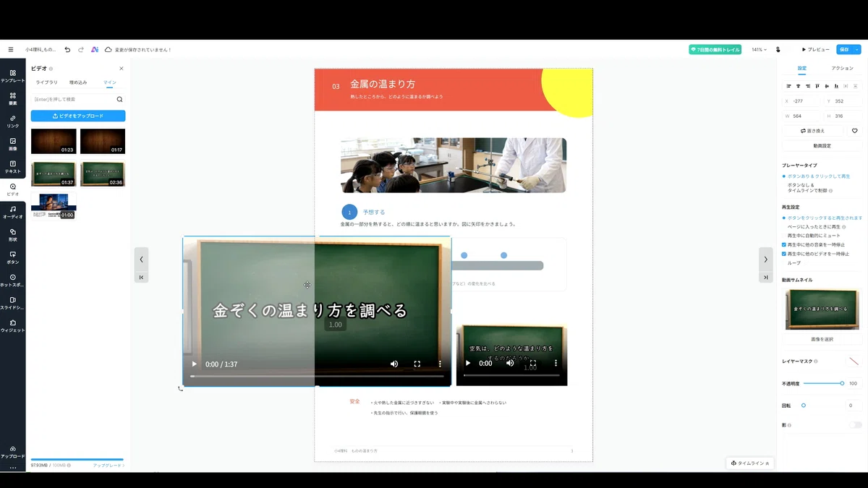This screenshot has height=488, width=868.
Task: Redo the last undone change
Action: [81, 50]
